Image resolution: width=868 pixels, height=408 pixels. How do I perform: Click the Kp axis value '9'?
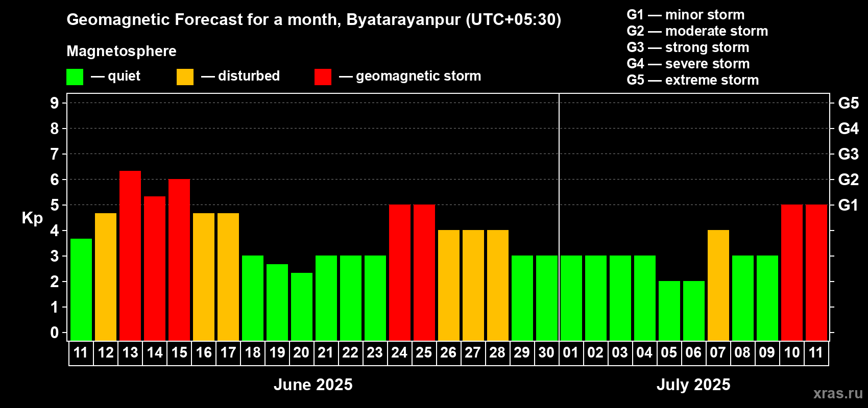(x=55, y=103)
